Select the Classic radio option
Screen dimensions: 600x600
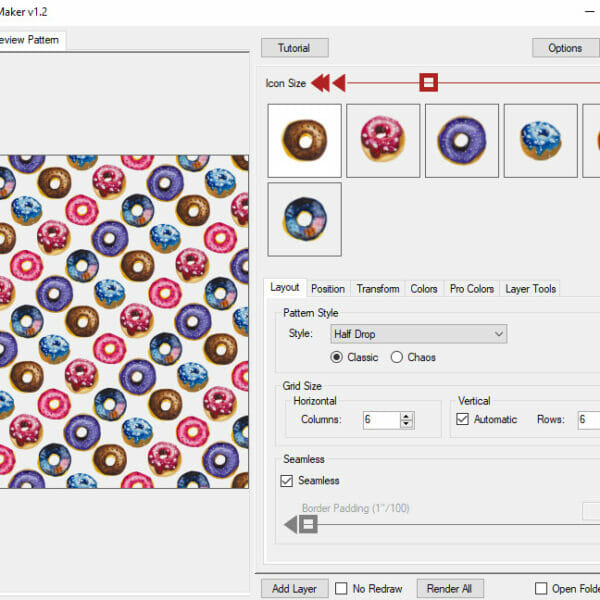354,357
